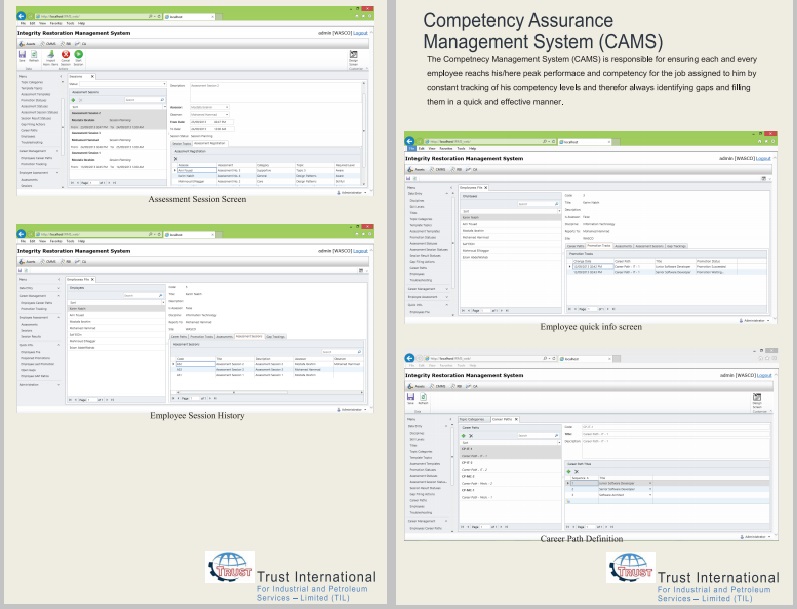Image resolution: width=797 pixels, height=609 pixels.
Task: Select Gap Trackings tab in Employee Session History
Action: pyautogui.click(x=275, y=337)
